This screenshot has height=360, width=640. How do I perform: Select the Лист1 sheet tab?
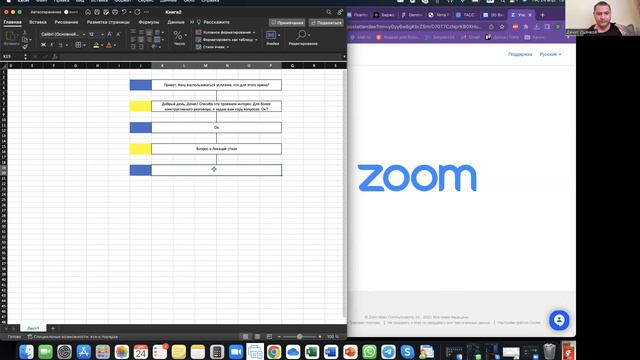point(33,328)
